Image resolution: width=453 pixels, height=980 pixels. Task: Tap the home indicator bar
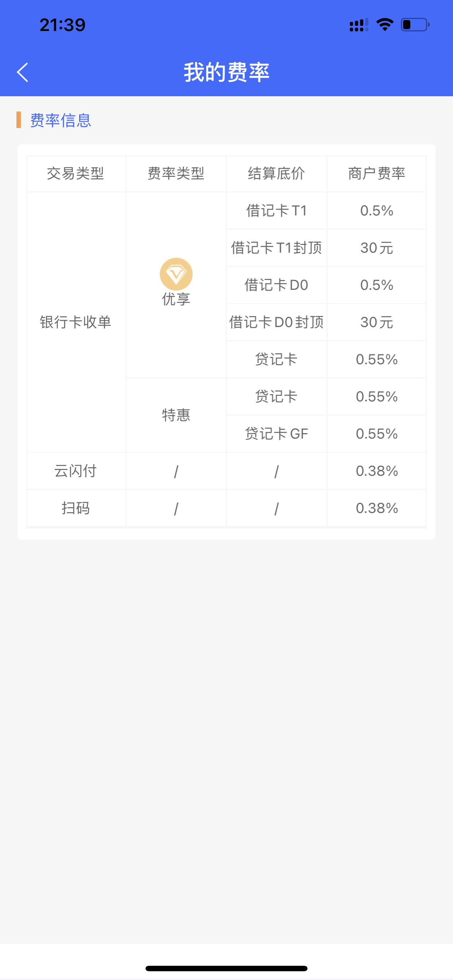pyautogui.click(x=226, y=968)
